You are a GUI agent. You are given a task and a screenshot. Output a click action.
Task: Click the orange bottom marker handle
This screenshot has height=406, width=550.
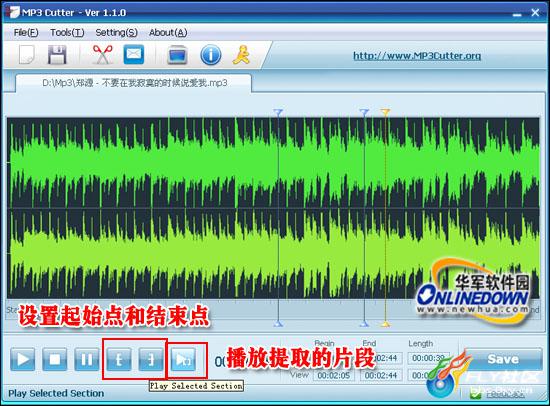[x=385, y=324]
